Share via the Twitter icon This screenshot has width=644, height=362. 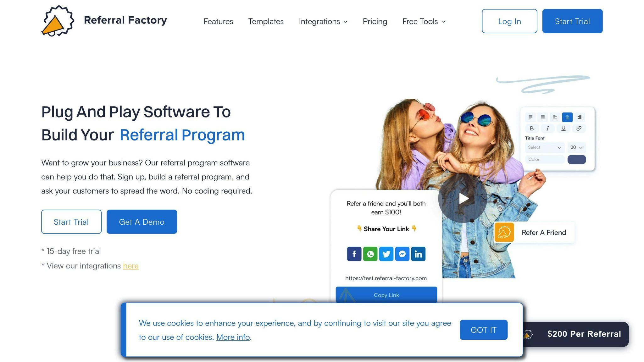click(x=386, y=254)
